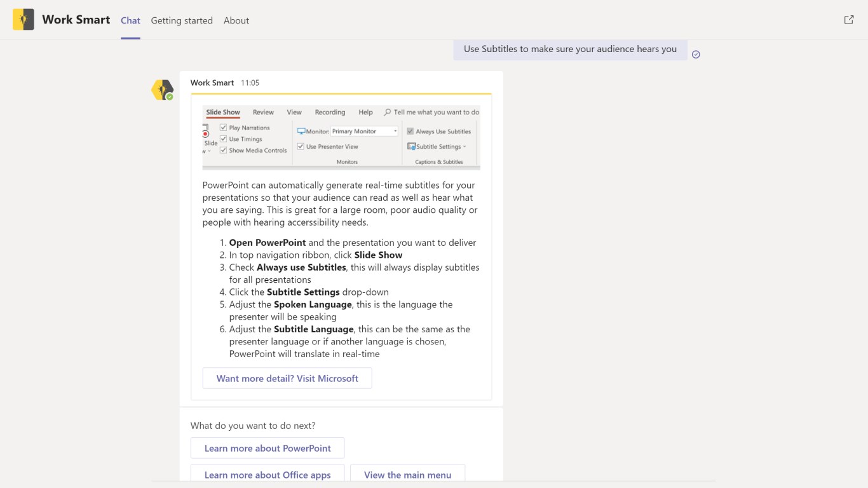The height and width of the screenshot is (488, 868).
Task: Click View the main menu button
Action: click(x=407, y=474)
